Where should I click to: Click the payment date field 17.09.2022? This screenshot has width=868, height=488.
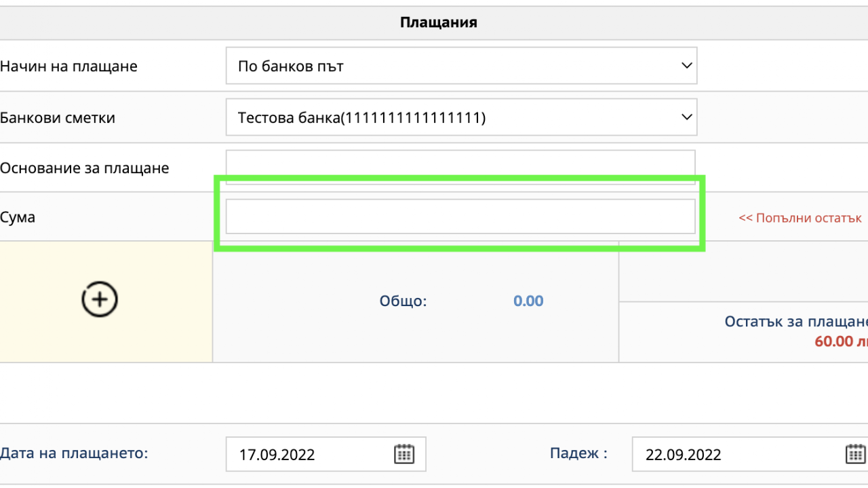click(x=325, y=454)
